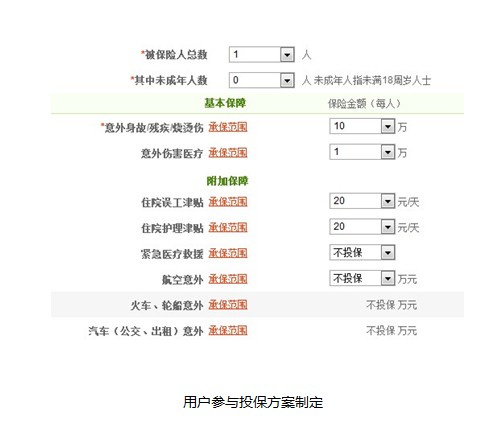The width and height of the screenshot is (494, 439).
Task: View 承保范围 link beside 住院护理津贴
Action: (x=228, y=227)
